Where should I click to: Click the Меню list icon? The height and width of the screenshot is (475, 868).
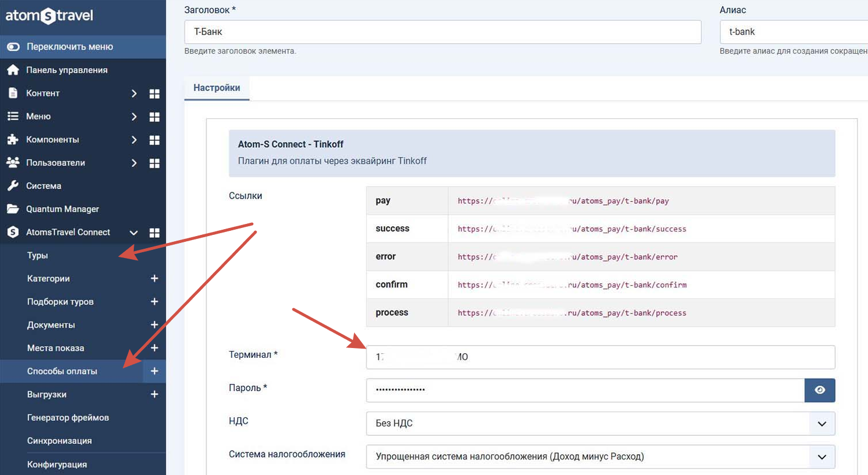[x=13, y=116]
